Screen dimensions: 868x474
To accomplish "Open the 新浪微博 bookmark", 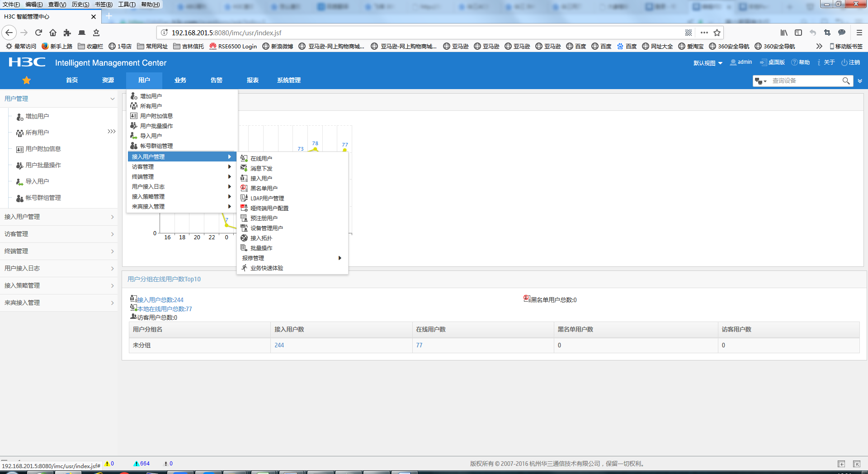I will [278, 46].
